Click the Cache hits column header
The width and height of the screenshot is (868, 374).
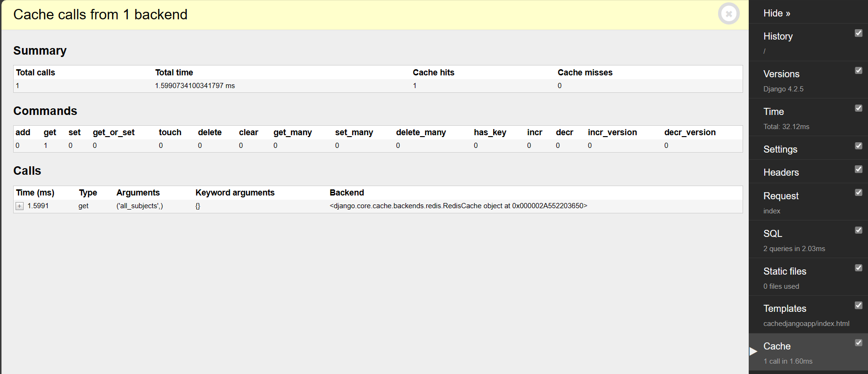pyautogui.click(x=433, y=73)
